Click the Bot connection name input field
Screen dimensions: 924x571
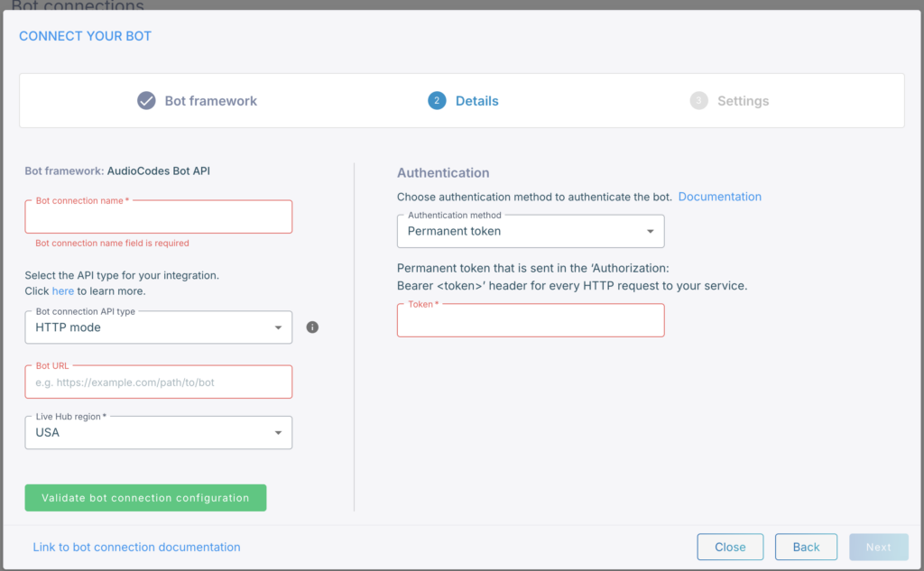point(158,218)
